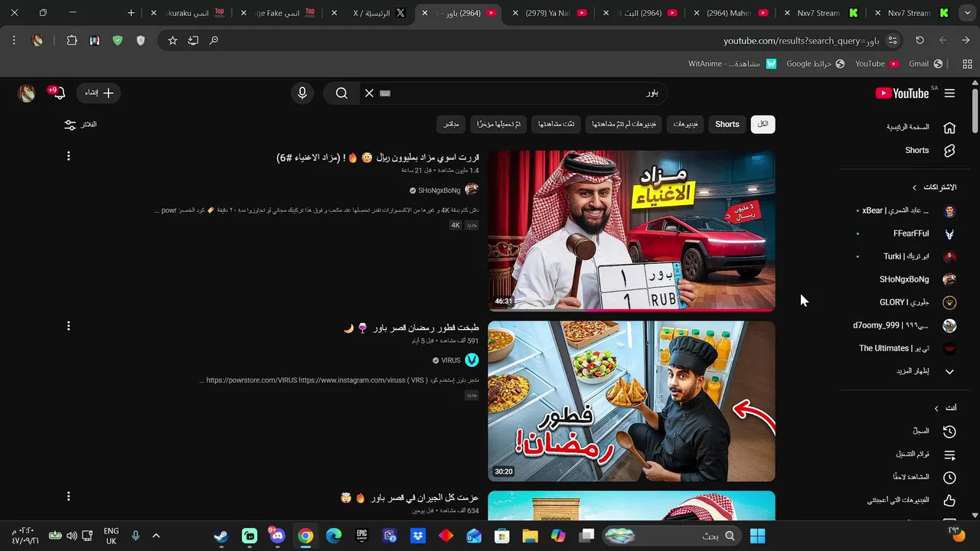Reload the page in Chrome
Image resolution: width=980 pixels, height=551 pixels.
coord(920,41)
